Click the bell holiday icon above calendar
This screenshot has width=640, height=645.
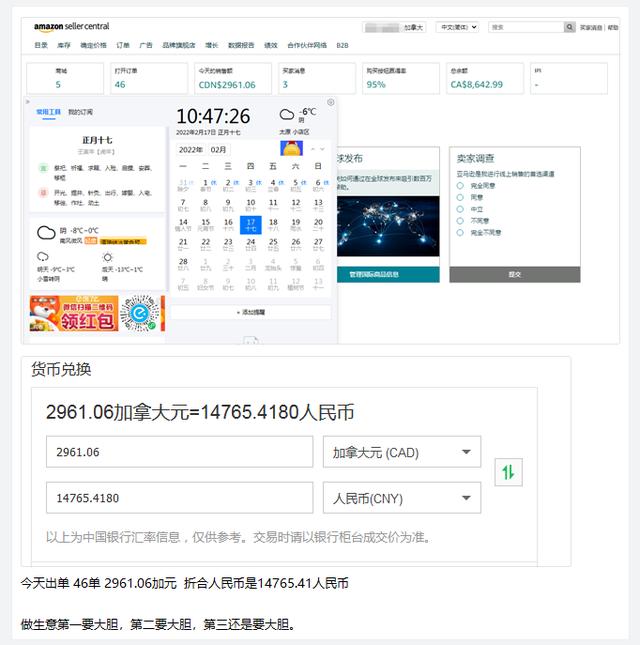(292, 148)
